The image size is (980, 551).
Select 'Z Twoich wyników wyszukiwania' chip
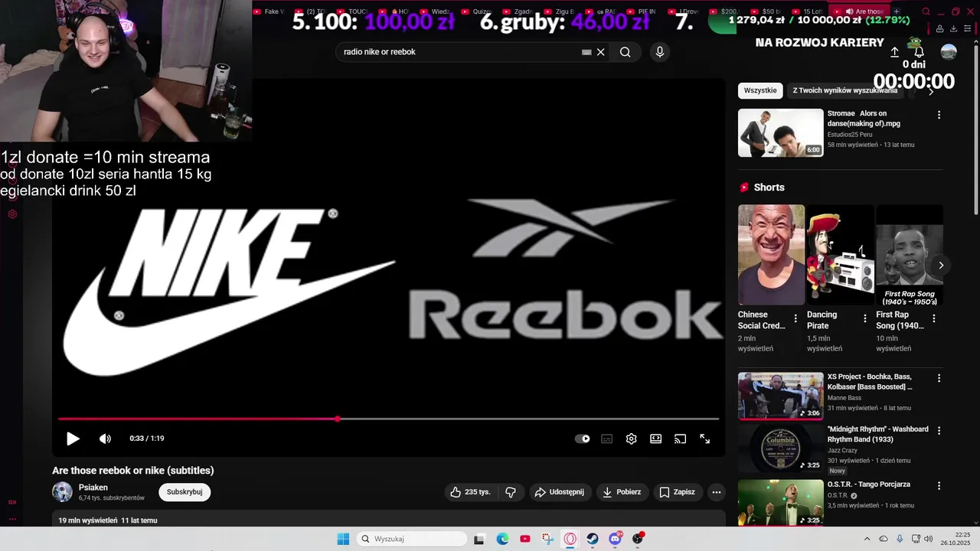844,90
